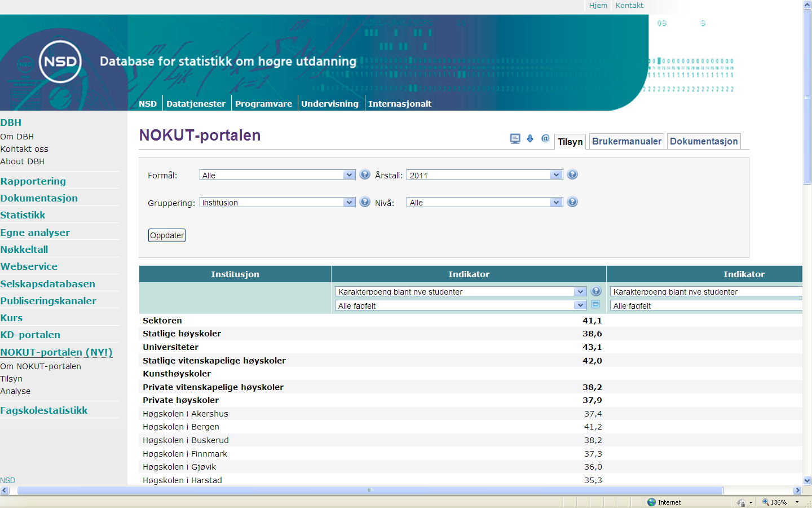Open the Nivå dropdown showing Alle
Screen dimensions: 812x508
coord(485,202)
